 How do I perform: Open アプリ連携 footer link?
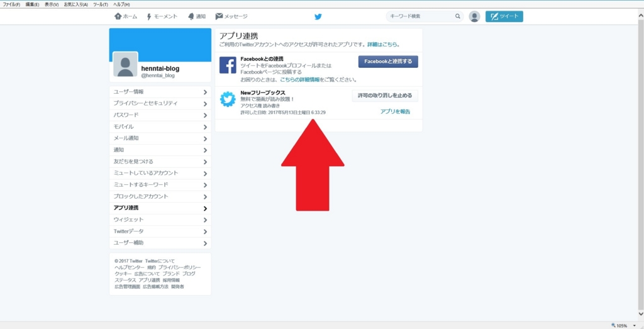click(x=149, y=280)
